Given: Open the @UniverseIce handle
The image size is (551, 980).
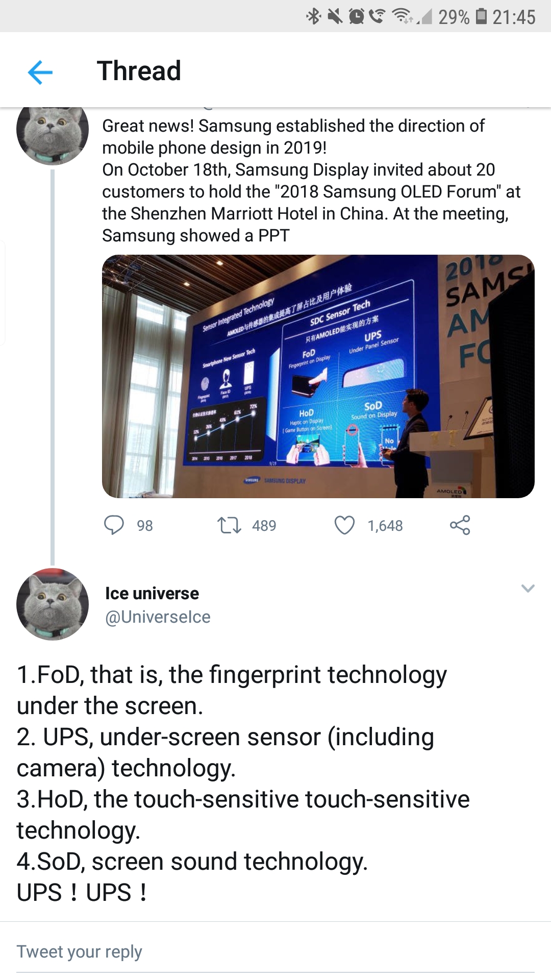Looking at the screenshot, I should click(158, 617).
